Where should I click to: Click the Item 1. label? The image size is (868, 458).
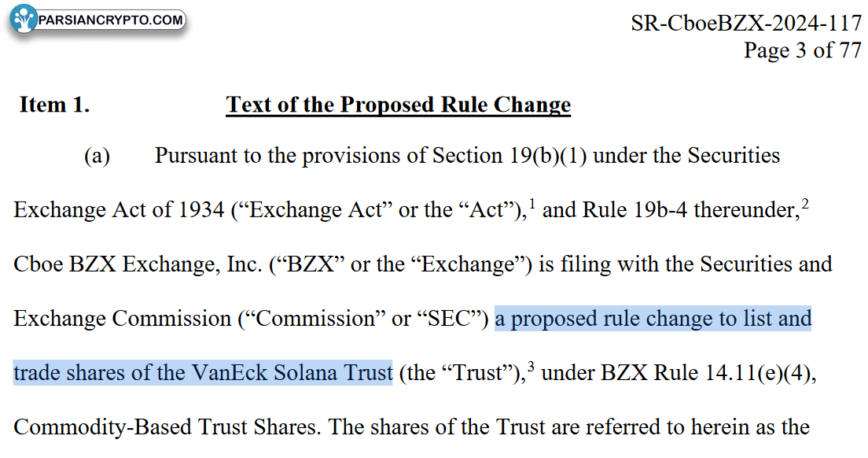coord(54,105)
